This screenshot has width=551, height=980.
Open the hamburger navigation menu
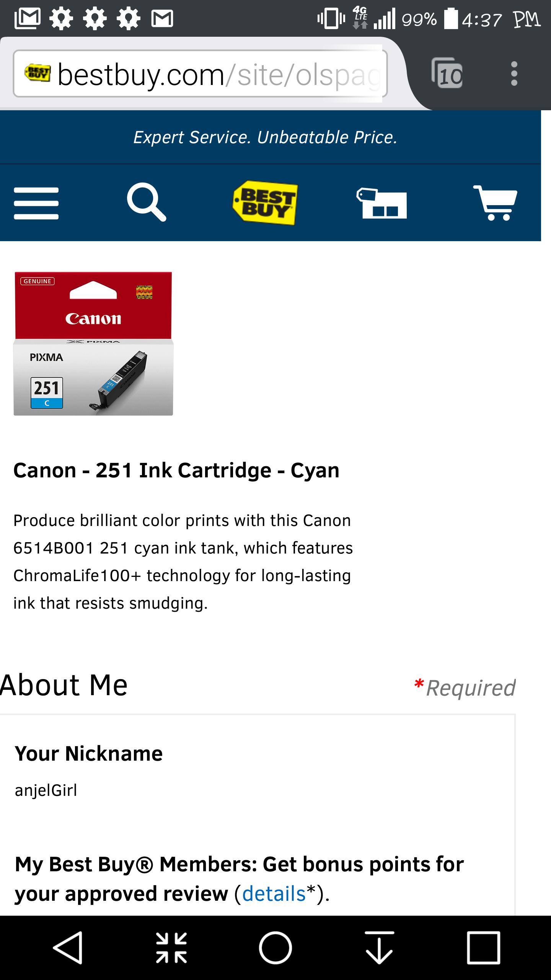pyautogui.click(x=36, y=203)
